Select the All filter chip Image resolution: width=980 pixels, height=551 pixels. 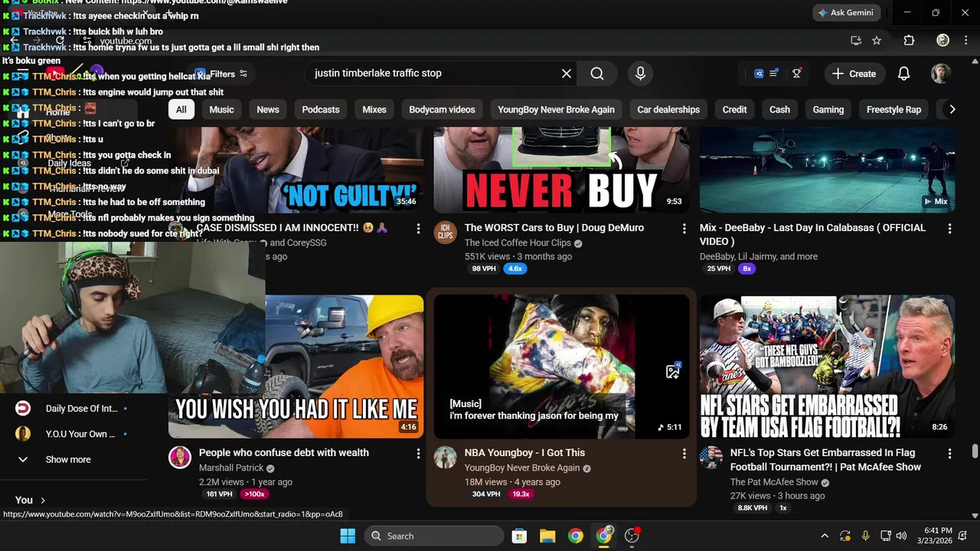(181, 109)
